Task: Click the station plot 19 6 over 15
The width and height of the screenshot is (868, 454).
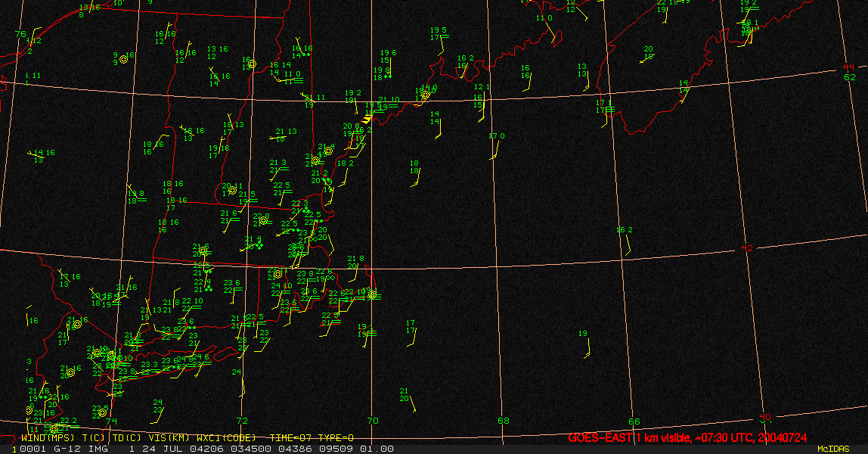Action: tap(388, 57)
